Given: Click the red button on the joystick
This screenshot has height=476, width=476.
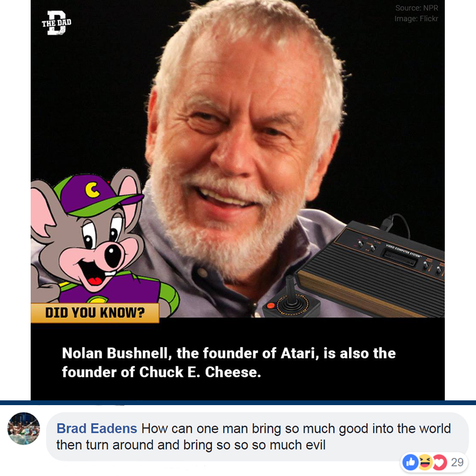Looking at the screenshot, I should 271,305.
